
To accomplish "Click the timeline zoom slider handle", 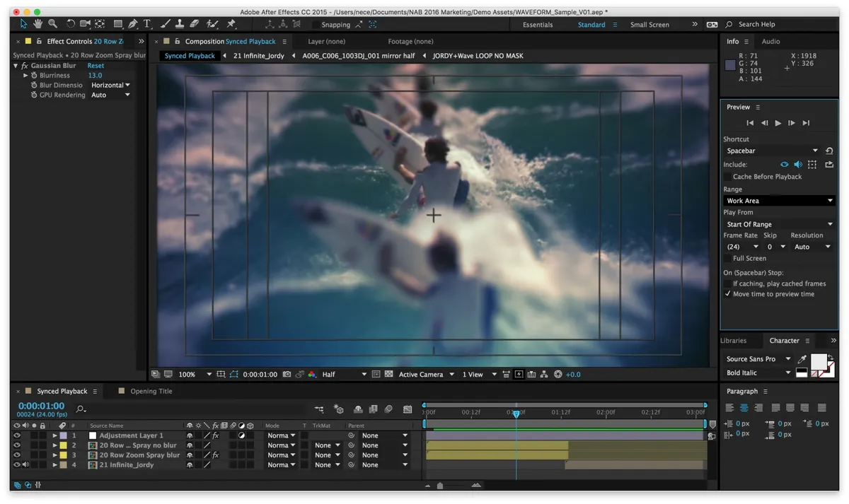I will point(440,486).
